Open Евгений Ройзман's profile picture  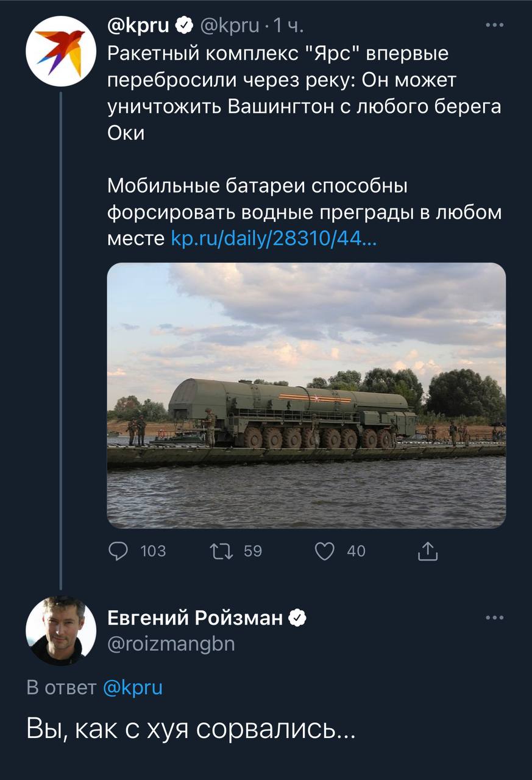pyautogui.click(x=61, y=631)
